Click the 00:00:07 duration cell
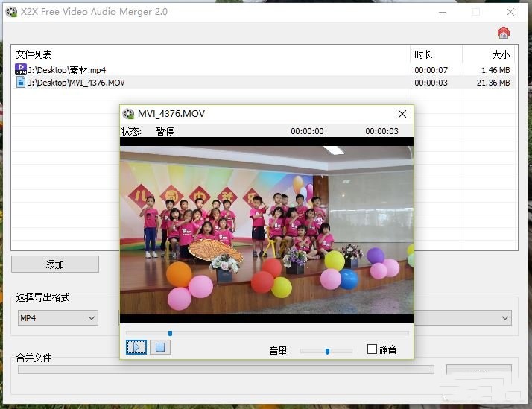 coord(431,70)
